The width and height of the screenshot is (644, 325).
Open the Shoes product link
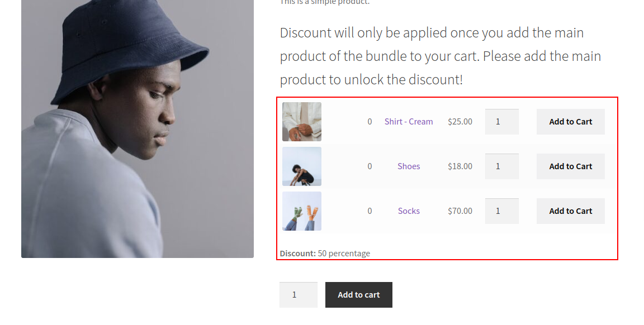[x=409, y=166]
